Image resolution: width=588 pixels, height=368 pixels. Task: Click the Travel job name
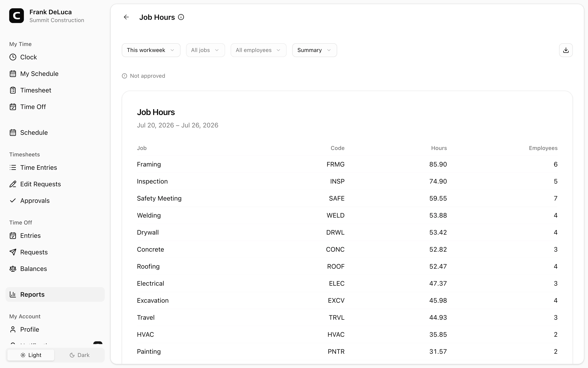point(146,318)
